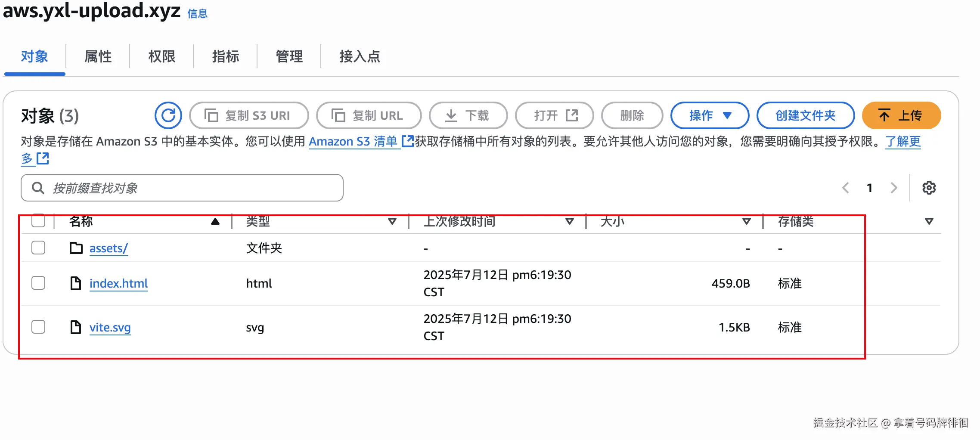Viewport: 980px width, 440px height.
Task: Click external link icon after Amazon S3 清单
Action: click(x=407, y=141)
